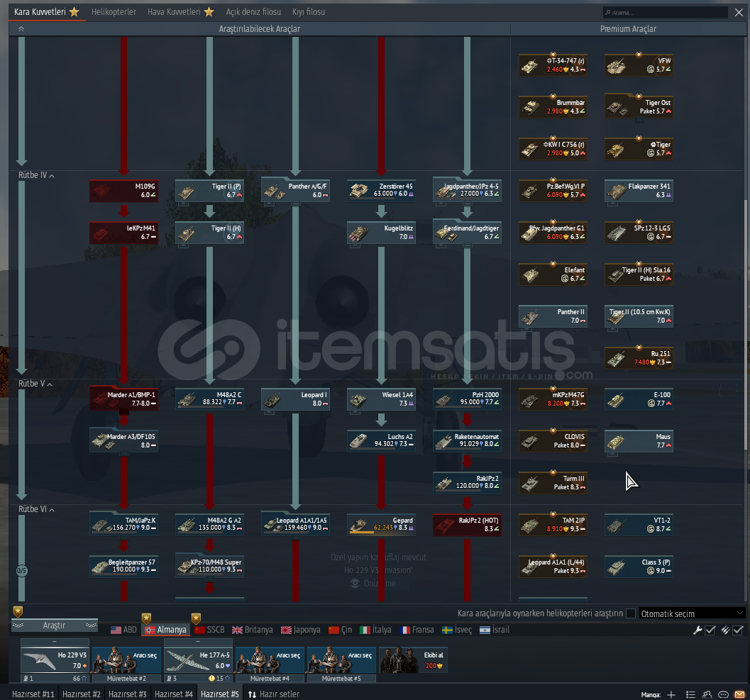
Task: Pick the Wiesel 1A4 vehicle card
Action: (381, 400)
